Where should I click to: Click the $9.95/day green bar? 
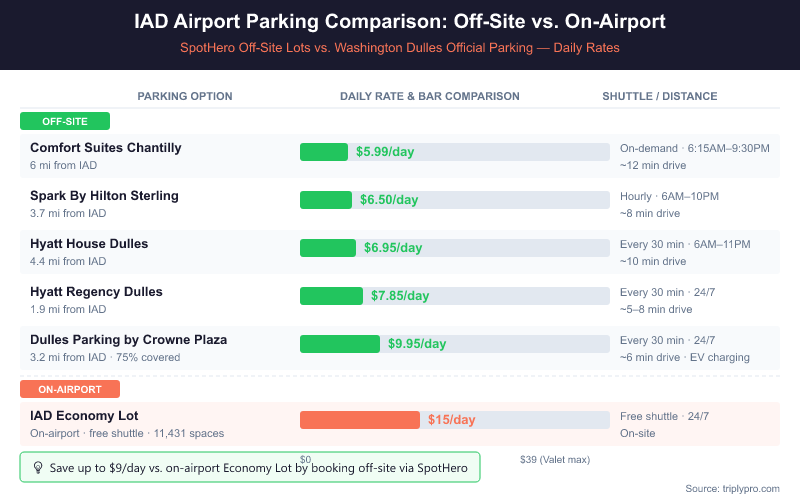(340, 344)
